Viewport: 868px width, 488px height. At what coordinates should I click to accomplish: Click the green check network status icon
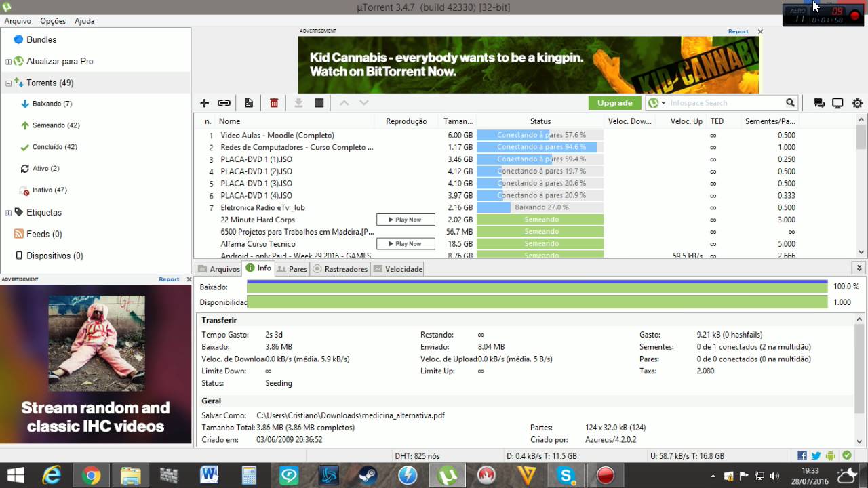(847, 456)
